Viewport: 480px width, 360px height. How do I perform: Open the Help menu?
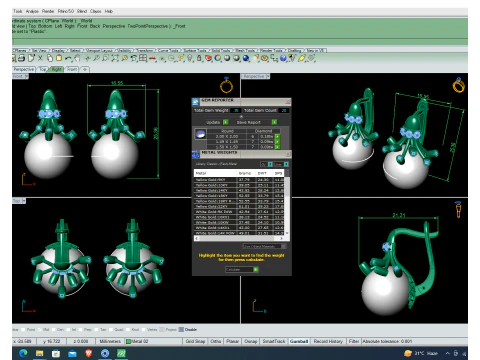click(x=109, y=11)
